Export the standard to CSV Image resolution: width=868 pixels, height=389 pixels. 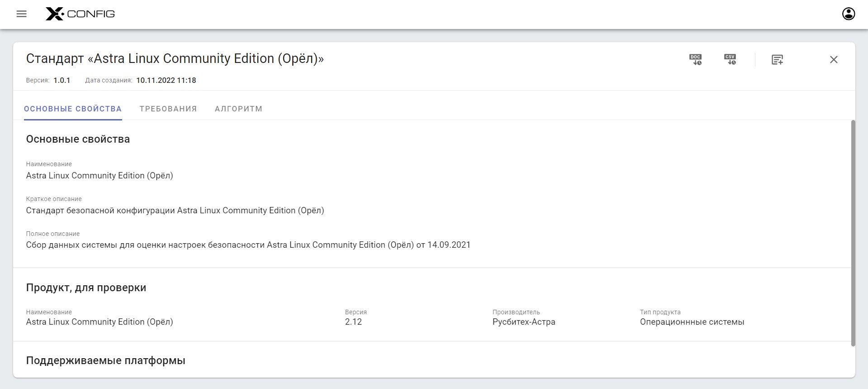coord(730,59)
